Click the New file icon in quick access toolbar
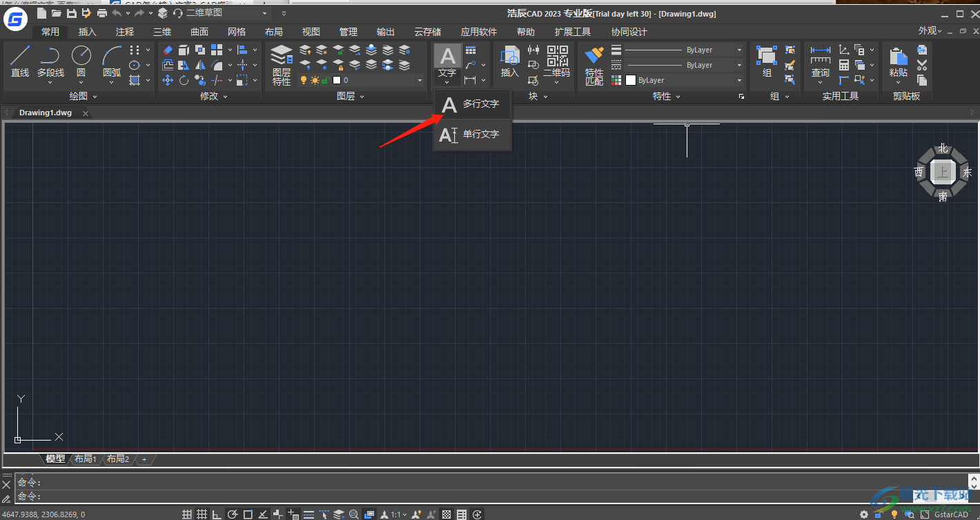Screen dimensions: 980x520 (x=42, y=13)
